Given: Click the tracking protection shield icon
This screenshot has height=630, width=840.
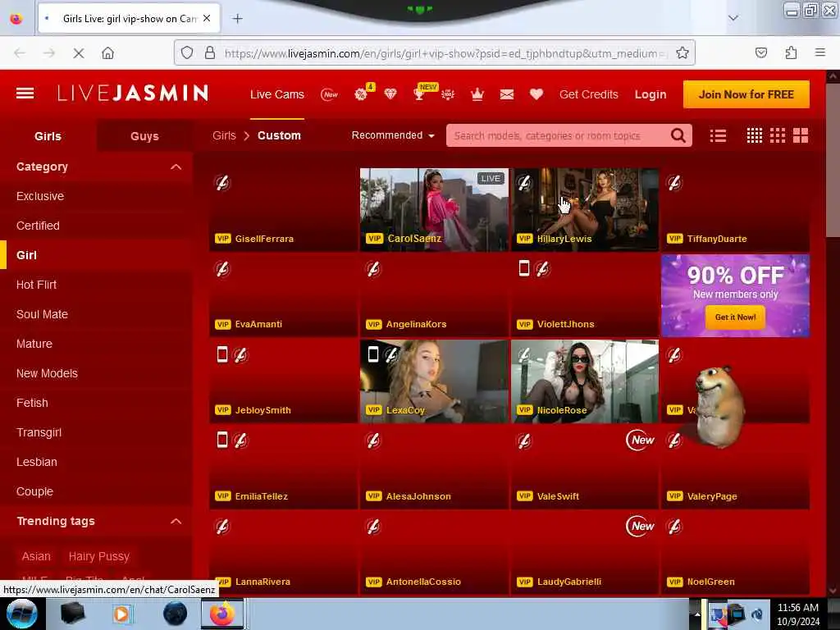Looking at the screenshot, I should tap(186, 52).
